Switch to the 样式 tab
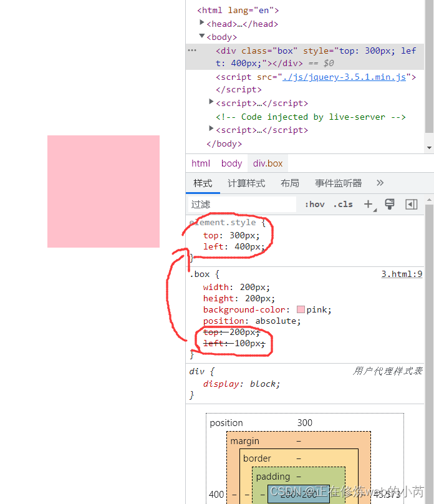 click(203, 183)
